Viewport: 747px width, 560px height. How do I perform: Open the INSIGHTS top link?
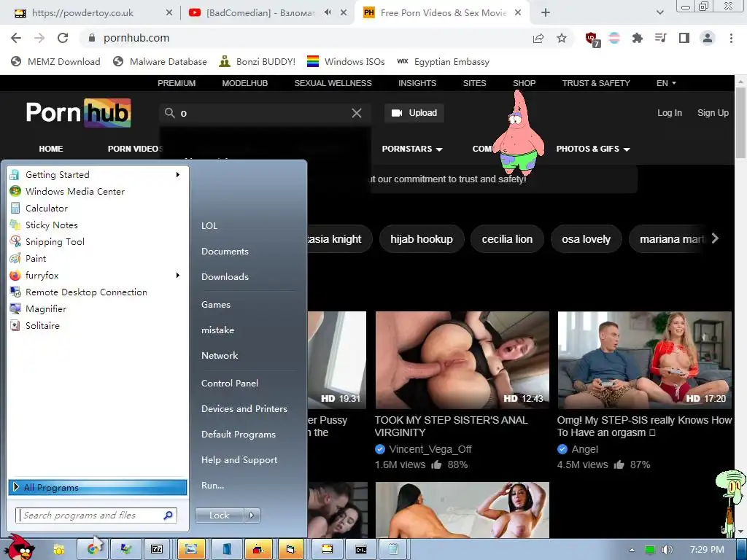click(x=417, y=83)
